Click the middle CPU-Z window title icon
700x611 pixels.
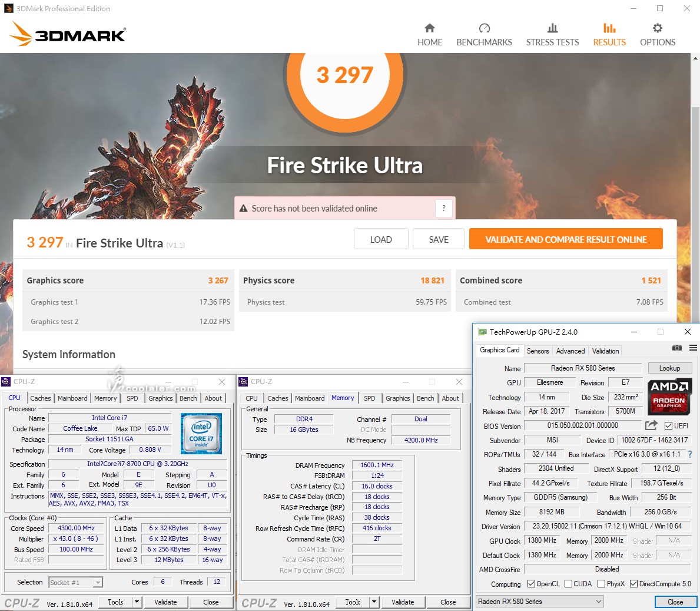click(243, 382)
